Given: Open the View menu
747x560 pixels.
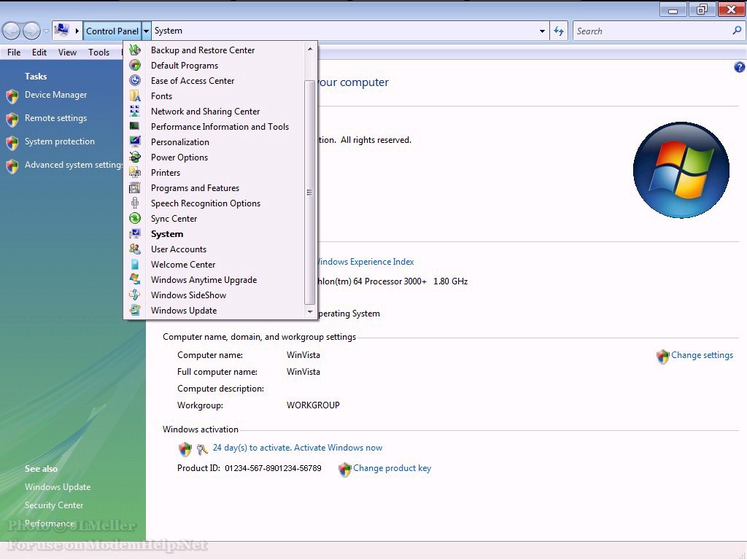Looking at the screenshot, I should tap(67, 52).
